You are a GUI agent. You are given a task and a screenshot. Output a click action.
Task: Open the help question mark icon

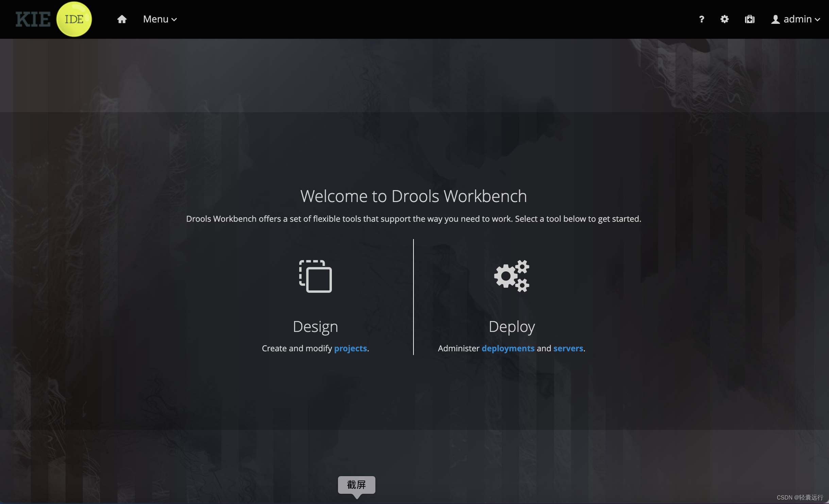coord(701,19)
